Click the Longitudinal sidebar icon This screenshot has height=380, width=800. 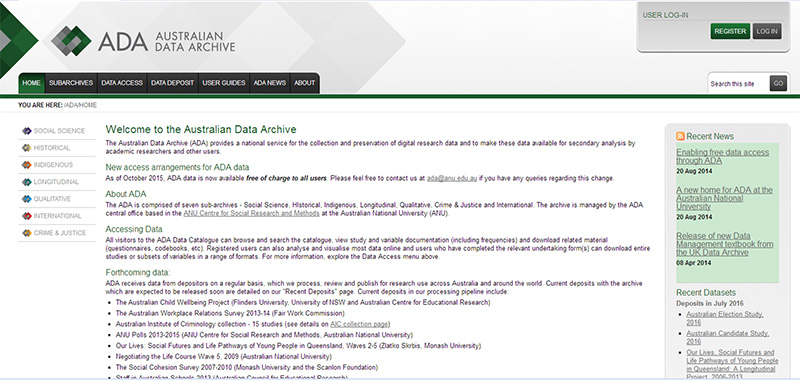(x=27, y=182)
